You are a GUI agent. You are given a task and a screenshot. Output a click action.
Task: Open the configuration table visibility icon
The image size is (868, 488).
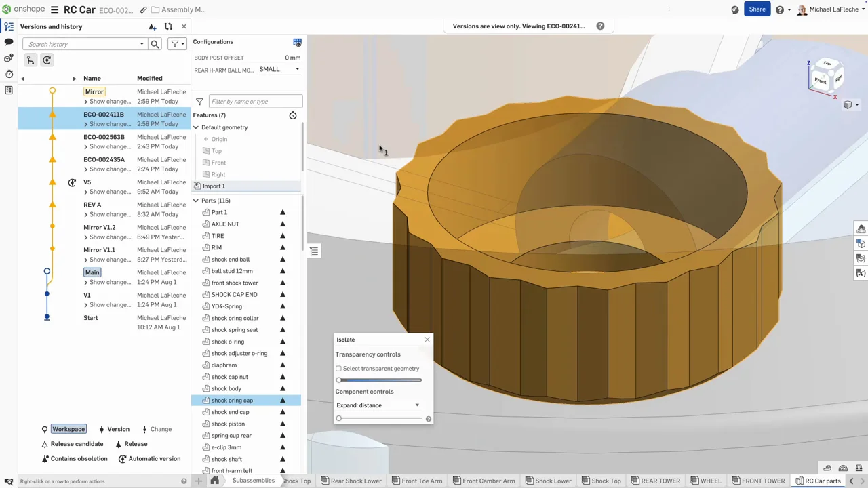[x=297, y=42]
